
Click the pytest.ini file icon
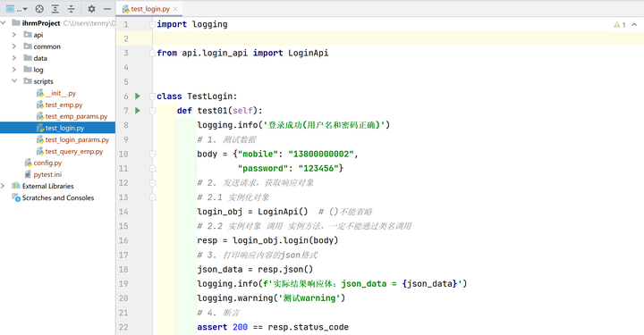[x=28, y=174]
